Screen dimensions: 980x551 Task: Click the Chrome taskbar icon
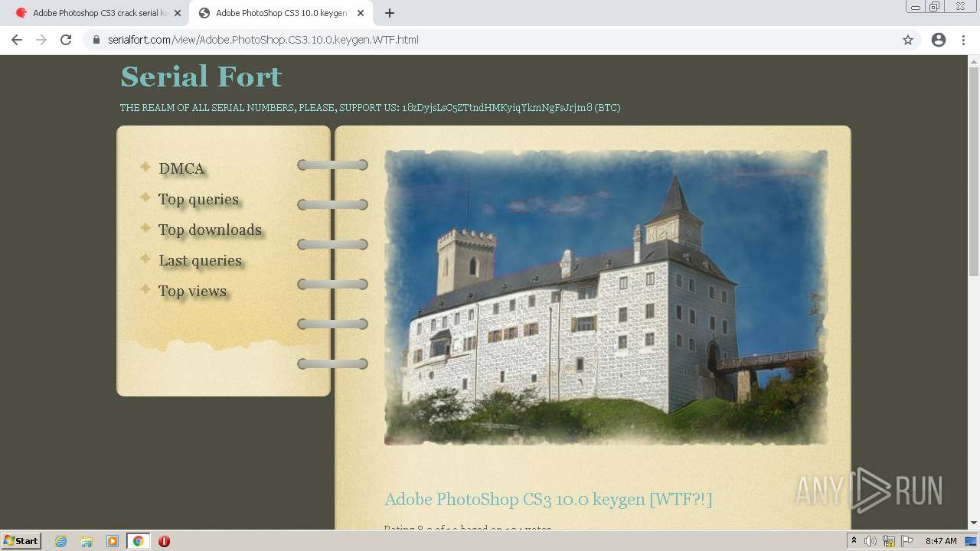click(x=138, y=541)
